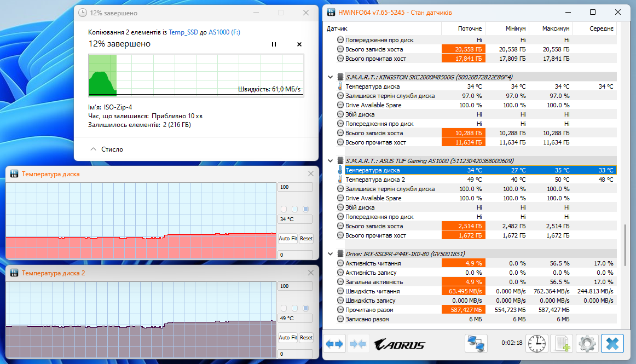Screen dimensions: 636x364
Task: Click Reset in Температура диска graph
Action: coord(307,238)
